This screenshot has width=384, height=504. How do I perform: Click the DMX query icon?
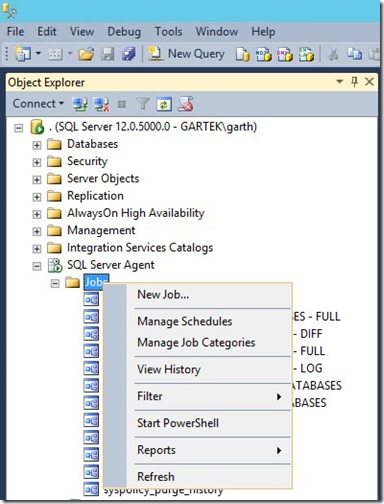(x=285, y=54)
